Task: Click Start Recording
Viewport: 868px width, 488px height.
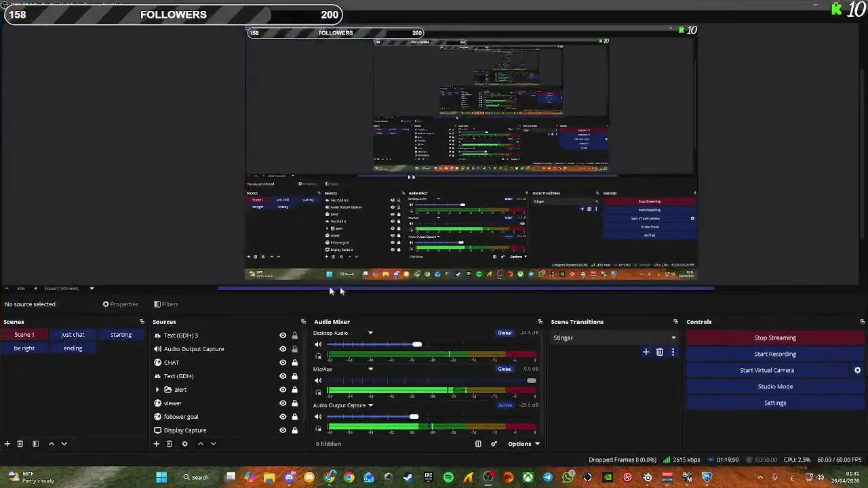Action: click(x=775, y=354)
